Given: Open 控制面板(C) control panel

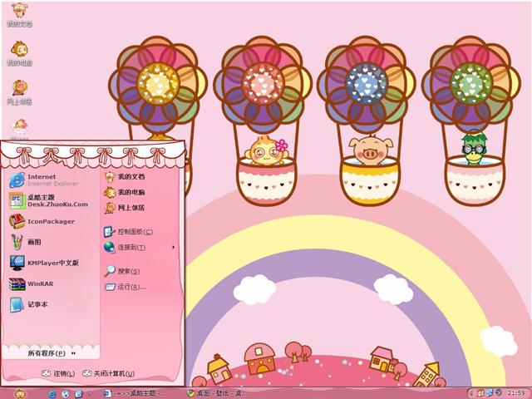Looking at the screenshot, I should (x=128, y=232).
